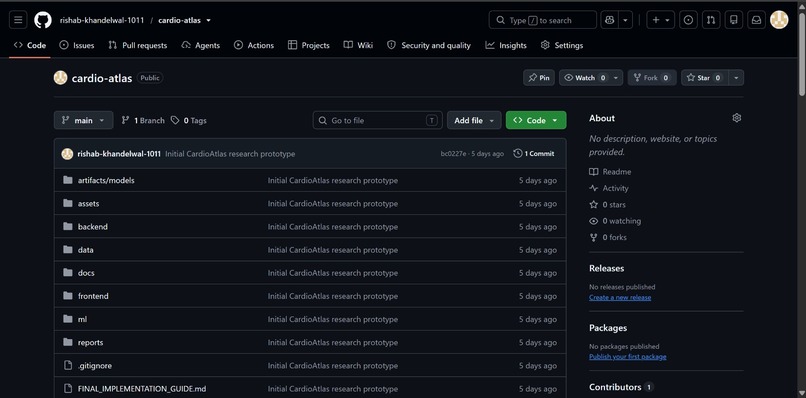View 0 forks link in sidebar
This screenshot has width=806, height=398.
[x=608, y=238]
